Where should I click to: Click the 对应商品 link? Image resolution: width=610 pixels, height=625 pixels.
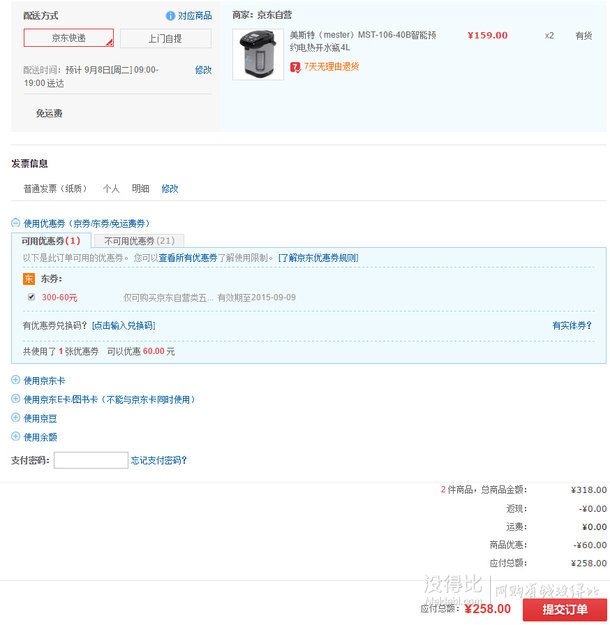195,16
